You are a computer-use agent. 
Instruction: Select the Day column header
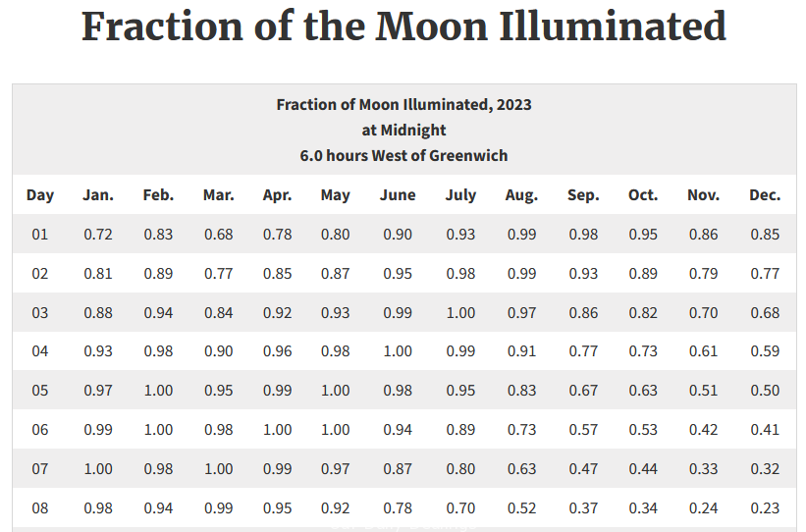(x=40, y=194)
